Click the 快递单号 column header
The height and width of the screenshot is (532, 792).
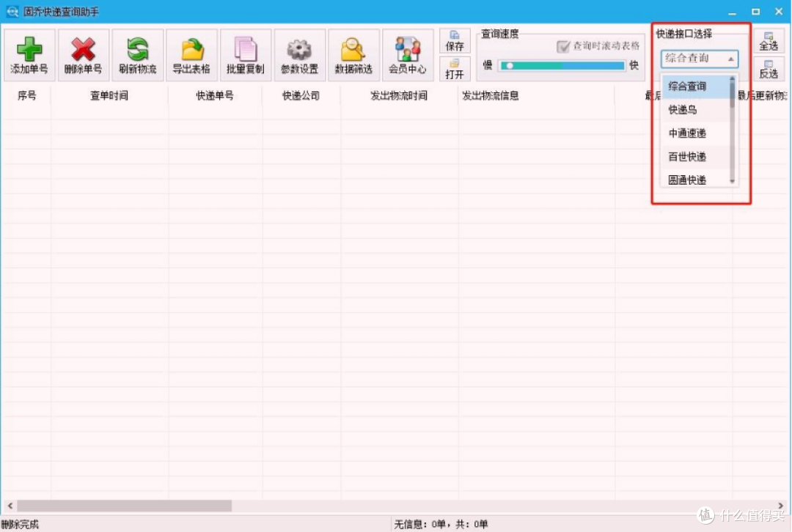215,95
